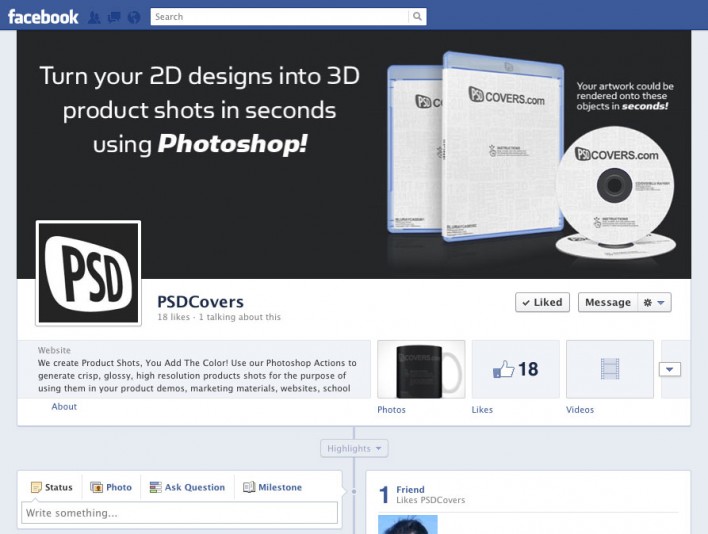Open notifications globe icon
The width and height of the screenshot is (708, 534).
[x=134, y=17]
